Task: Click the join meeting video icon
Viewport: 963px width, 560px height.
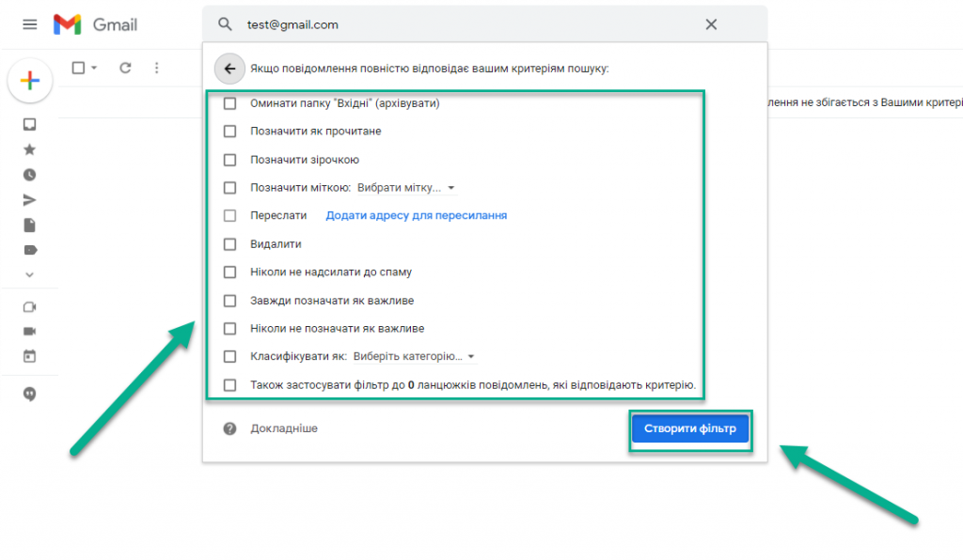Action: [29, 332]
